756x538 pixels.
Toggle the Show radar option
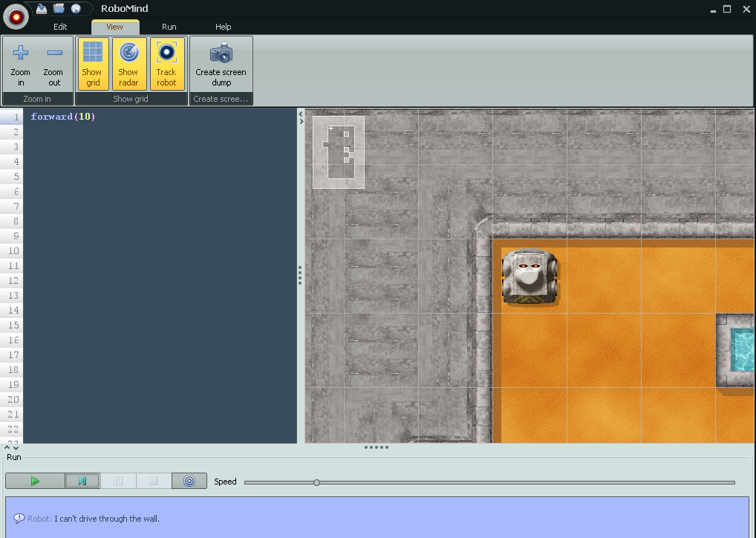128,64
